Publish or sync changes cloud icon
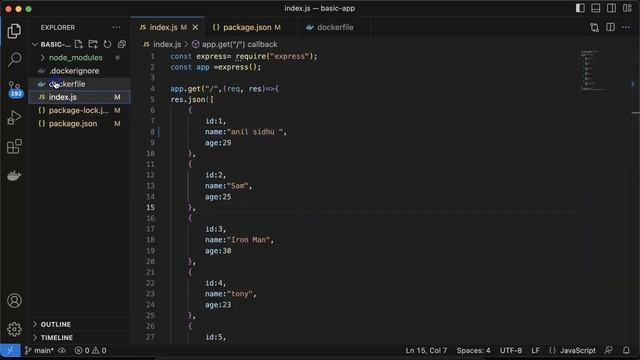The width and height of the screenshot is (640, 360). click(62, 350)
